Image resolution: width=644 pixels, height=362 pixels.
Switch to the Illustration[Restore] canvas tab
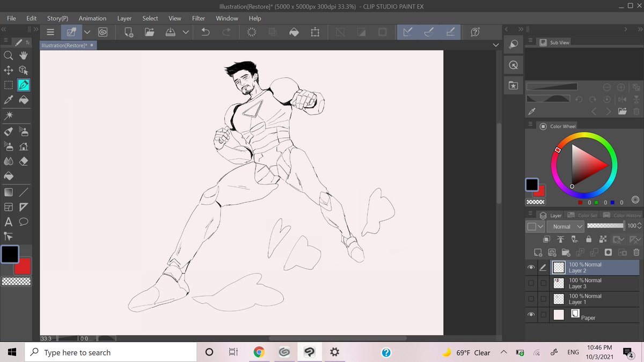pyautogui.click(x=67, y=46)
